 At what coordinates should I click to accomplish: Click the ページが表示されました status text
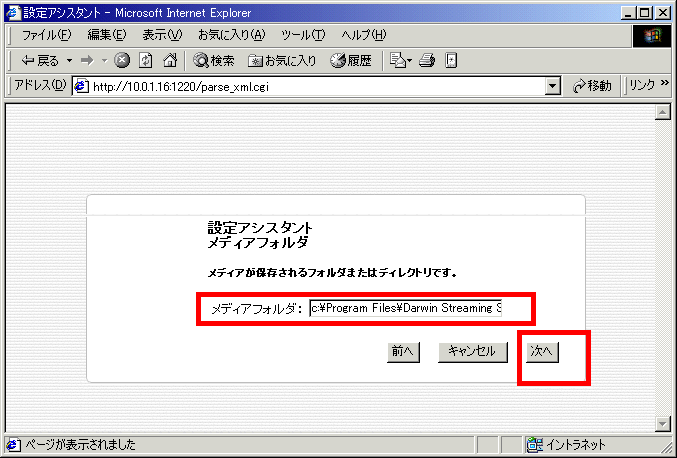[80, 444]
